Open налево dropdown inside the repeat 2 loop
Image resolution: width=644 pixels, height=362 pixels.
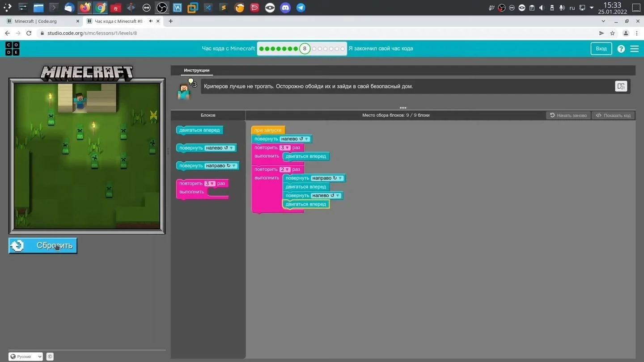[326, 195]
